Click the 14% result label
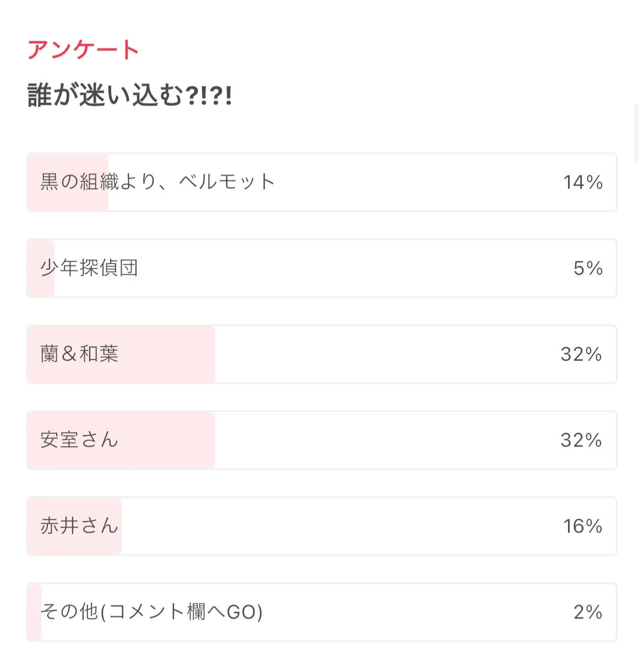 [582, 182]
